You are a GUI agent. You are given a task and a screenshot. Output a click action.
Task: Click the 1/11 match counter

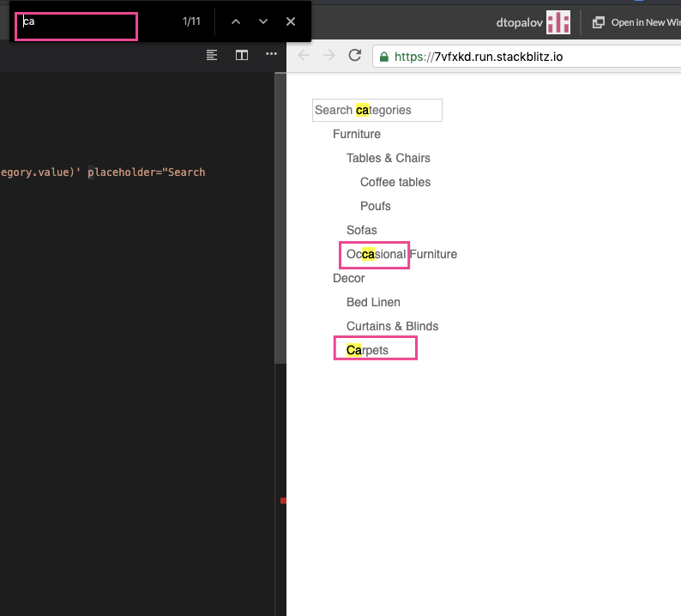[191, 21]
